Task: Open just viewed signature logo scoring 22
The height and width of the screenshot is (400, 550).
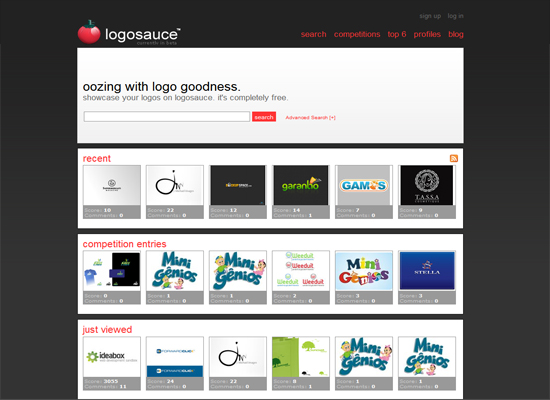Action: click(238, 357)
